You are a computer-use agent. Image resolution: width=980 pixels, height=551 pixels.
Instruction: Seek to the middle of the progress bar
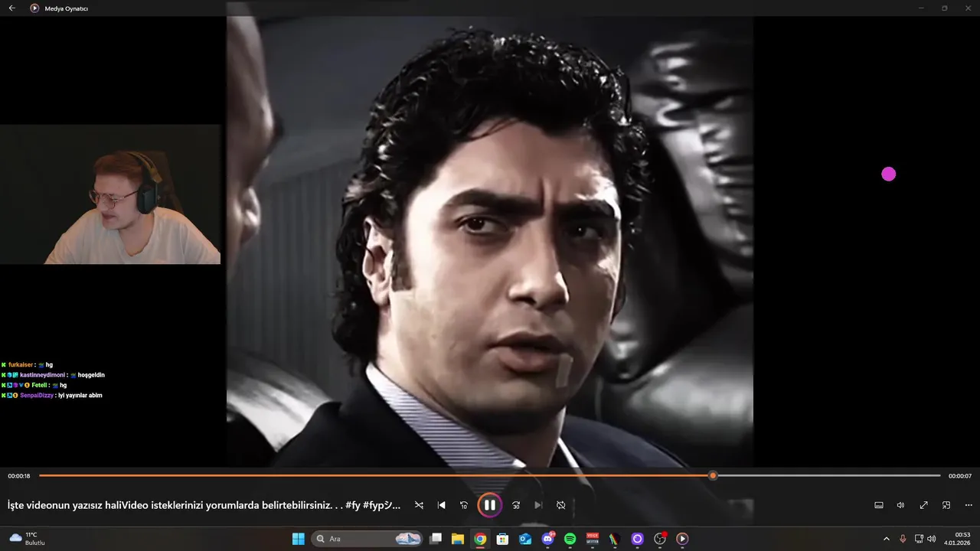click(489, 476)
